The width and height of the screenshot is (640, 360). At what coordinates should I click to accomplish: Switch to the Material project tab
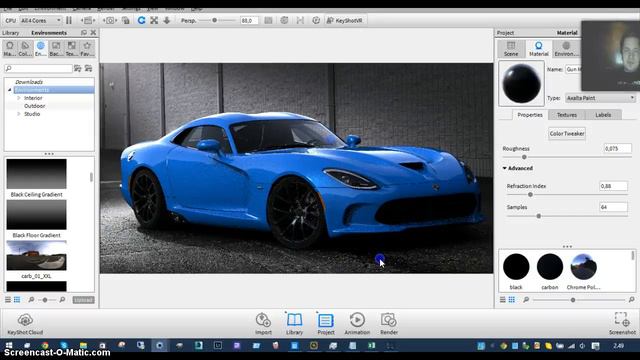point(539,49)
